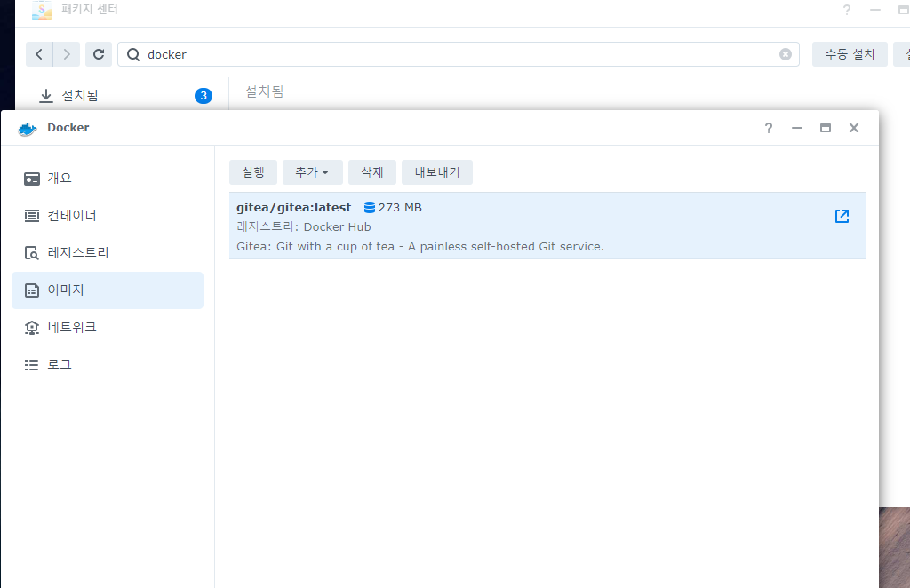
Task: Go forward in Package Center
Action: pos(67,54)
